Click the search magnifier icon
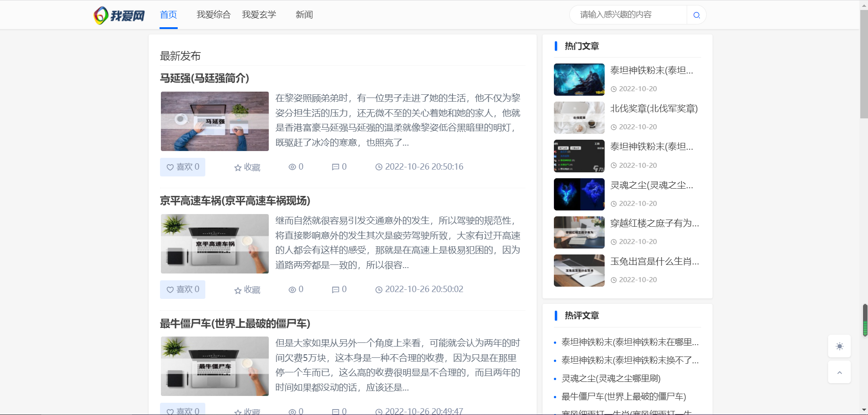Screen dimensions: 868x415 (696, 15)
